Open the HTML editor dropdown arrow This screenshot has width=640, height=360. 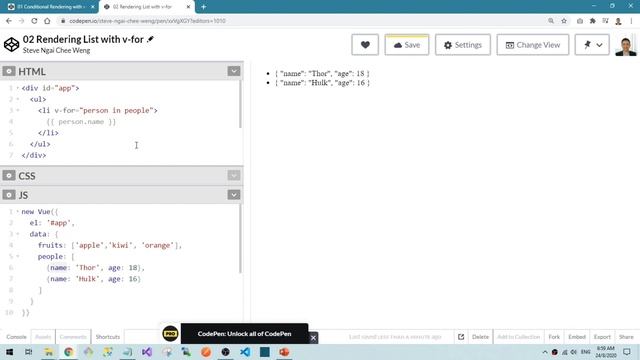point(234,71)
